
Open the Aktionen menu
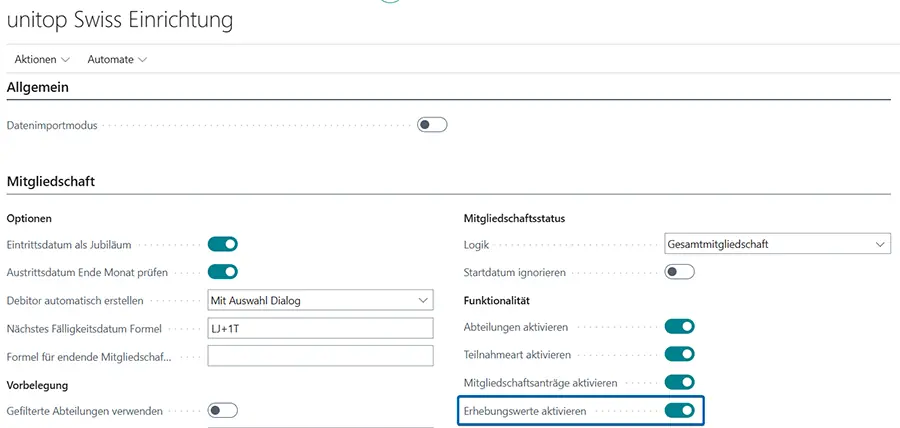click(x=42, y=60)
